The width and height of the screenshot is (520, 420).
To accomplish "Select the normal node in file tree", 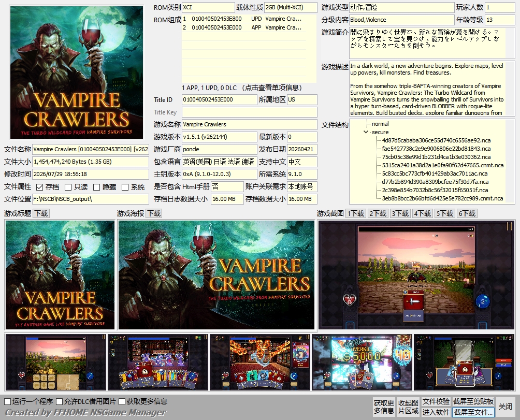I will pos(380,124).
